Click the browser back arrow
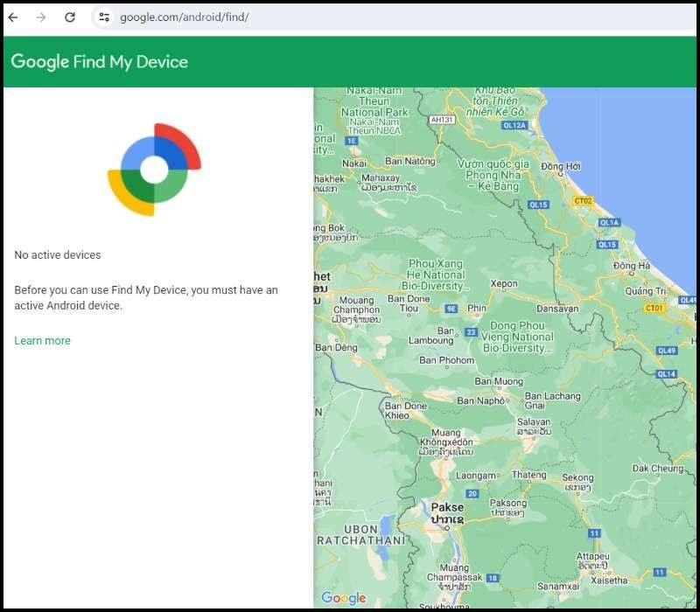Viewport: 700px width, 612px height. tap(13, 17)
